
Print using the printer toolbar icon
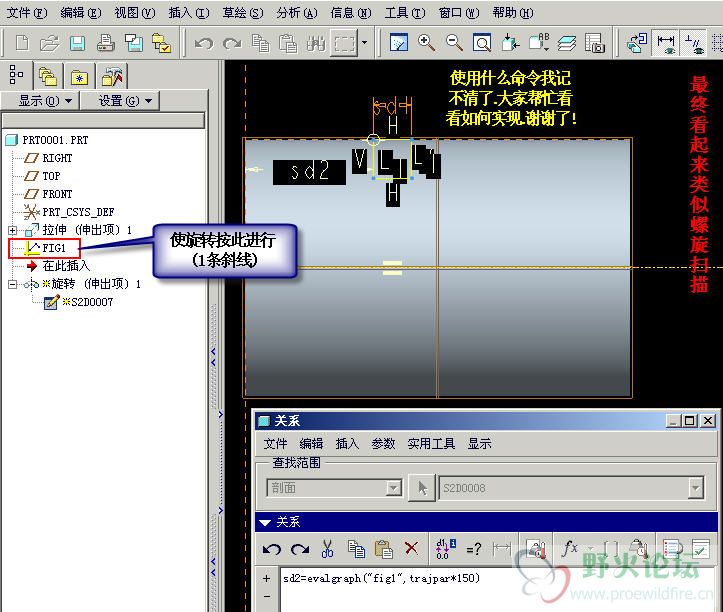point(106,43)
